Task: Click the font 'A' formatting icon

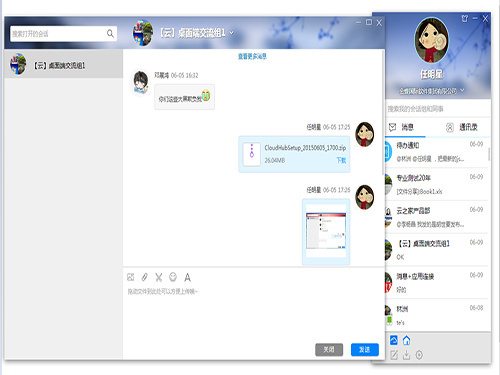Action: tap(187, 277)
